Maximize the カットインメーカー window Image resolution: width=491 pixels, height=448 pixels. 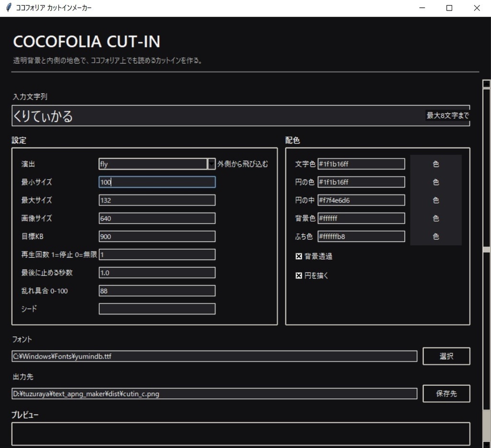[x=449, y=8]
